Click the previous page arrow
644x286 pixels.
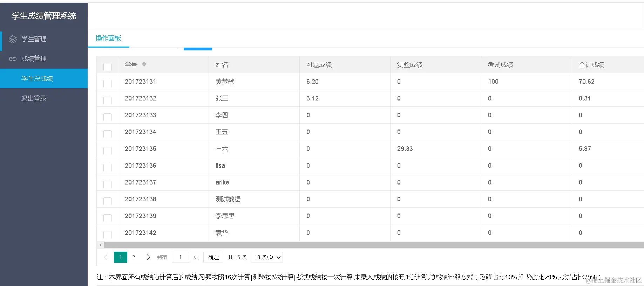click(x=106, y=257)
